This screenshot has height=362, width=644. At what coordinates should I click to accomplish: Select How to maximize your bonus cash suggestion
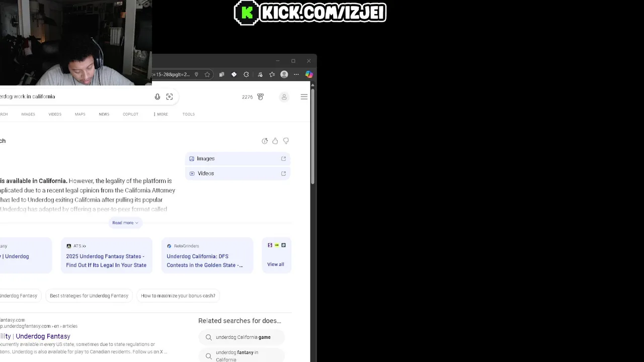click(178, 296)
